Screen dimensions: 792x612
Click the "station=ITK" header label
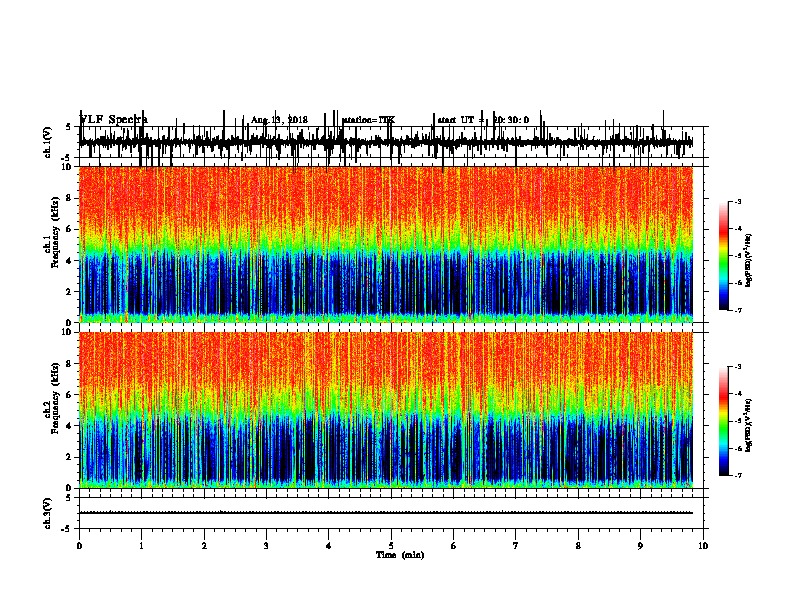(368, 120)
